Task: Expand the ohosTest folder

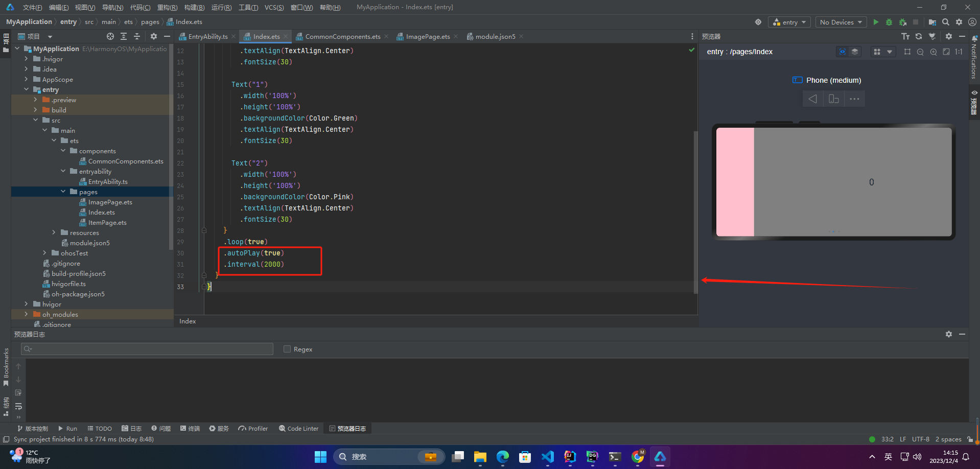Action: (x=44, y=253)
